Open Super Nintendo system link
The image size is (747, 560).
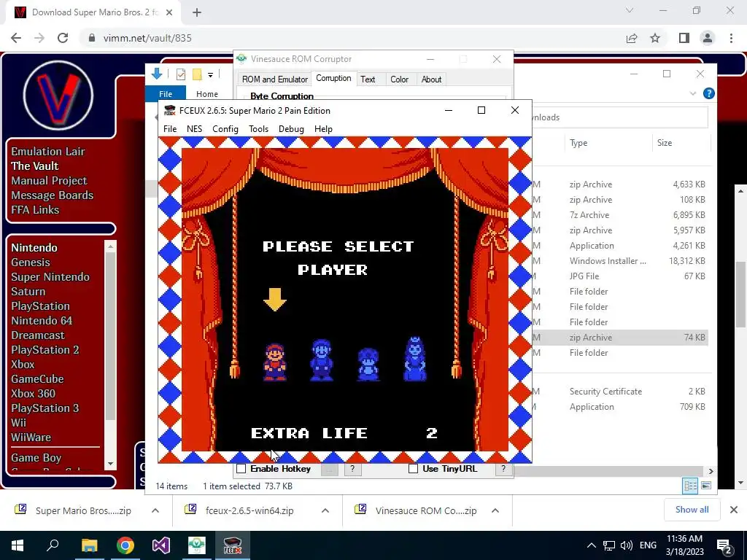click(x=50, y=277)
